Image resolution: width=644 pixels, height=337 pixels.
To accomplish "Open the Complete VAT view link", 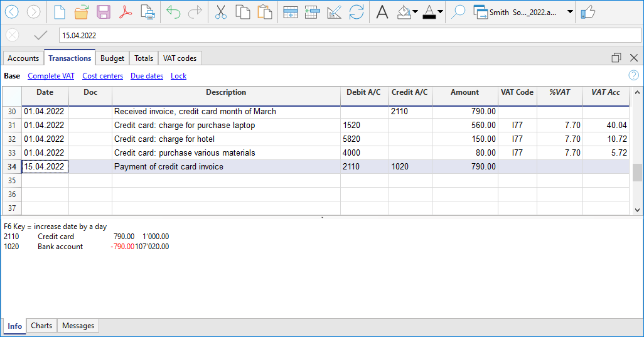I will coord(51,76).
